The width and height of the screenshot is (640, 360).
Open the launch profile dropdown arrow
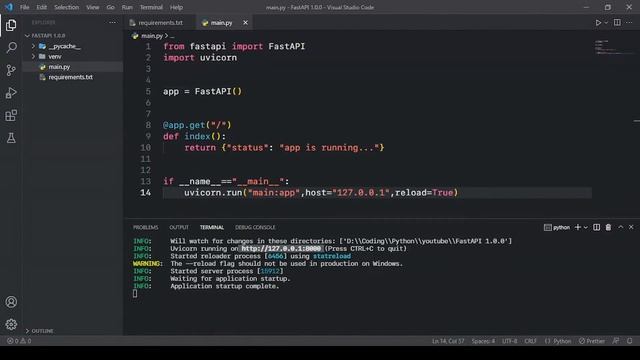tap(586, 227)
